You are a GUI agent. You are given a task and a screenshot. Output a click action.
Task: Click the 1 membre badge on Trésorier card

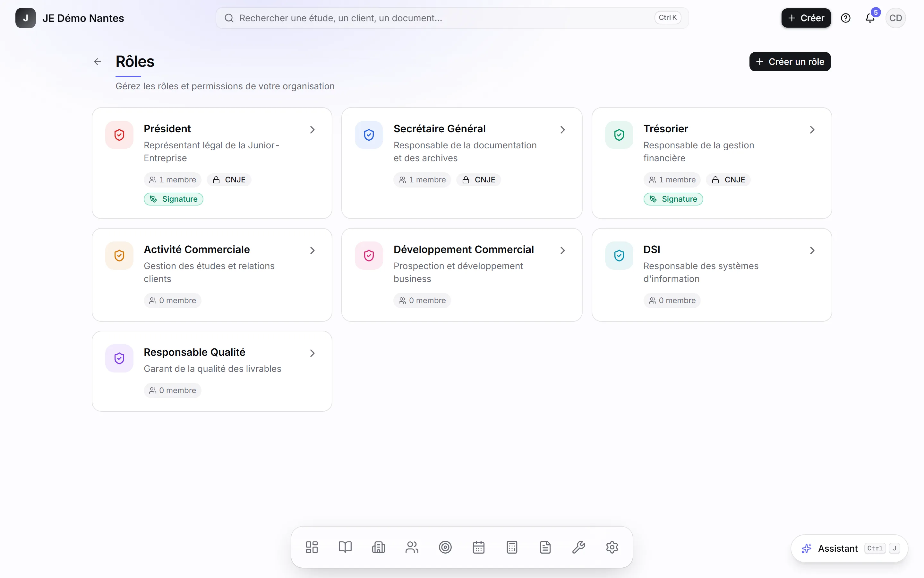tap(672, 180)
